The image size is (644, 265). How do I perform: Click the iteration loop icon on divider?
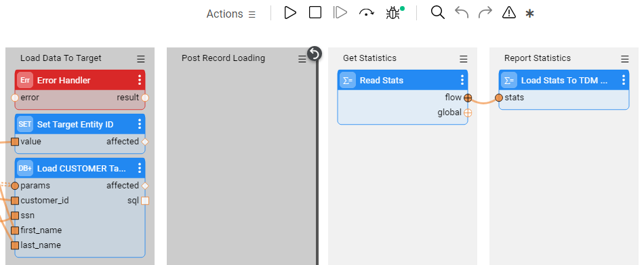tap(314, 54)
